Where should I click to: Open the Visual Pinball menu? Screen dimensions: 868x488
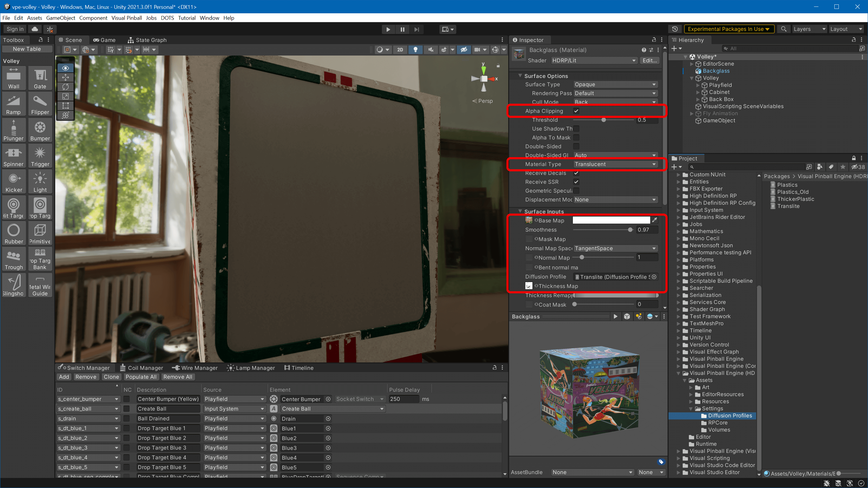(x=126, y=18)
